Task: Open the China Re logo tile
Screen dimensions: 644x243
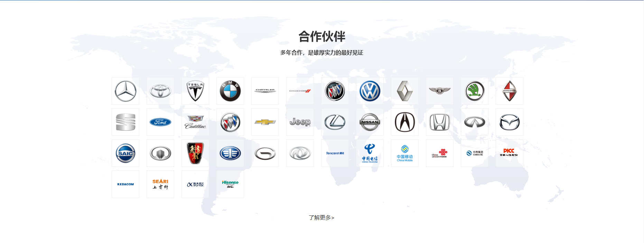Action: point(475,153)
